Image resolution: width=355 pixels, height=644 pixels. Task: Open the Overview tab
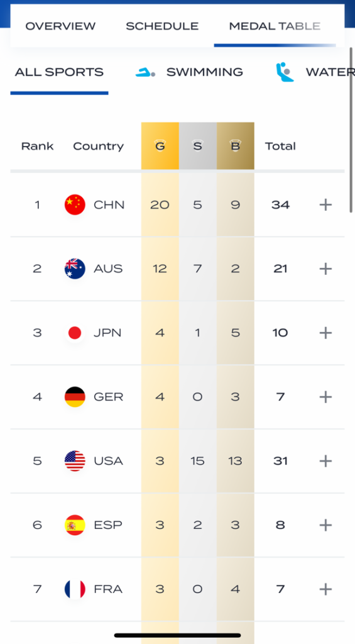pyautogui.click(x=60, y=26)
